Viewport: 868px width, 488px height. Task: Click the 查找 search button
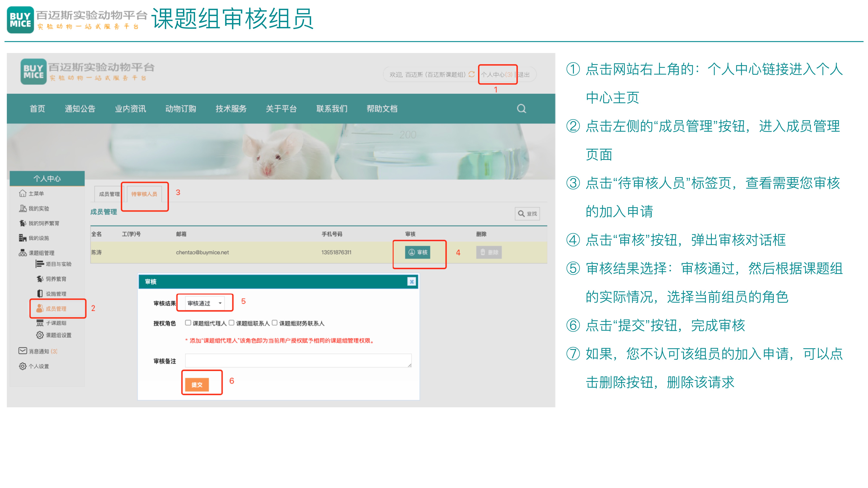527,214
